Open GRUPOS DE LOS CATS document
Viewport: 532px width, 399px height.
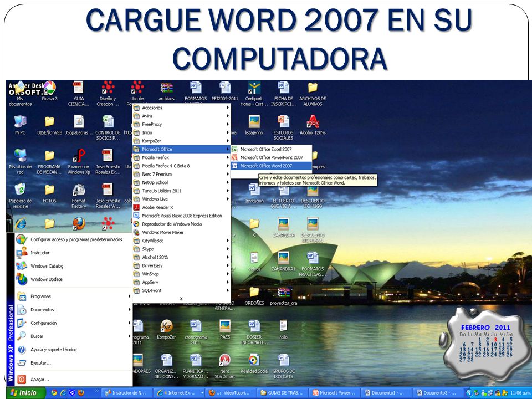[283, 366]
